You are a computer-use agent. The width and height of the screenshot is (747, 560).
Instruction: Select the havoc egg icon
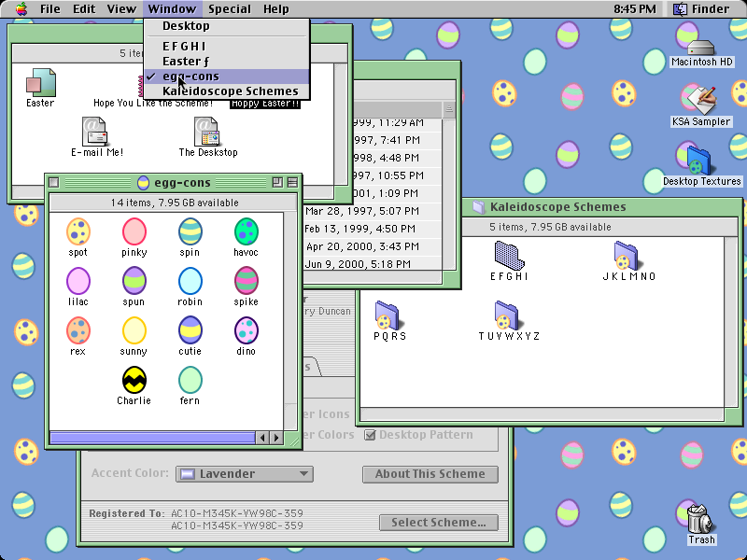point(246,231)
